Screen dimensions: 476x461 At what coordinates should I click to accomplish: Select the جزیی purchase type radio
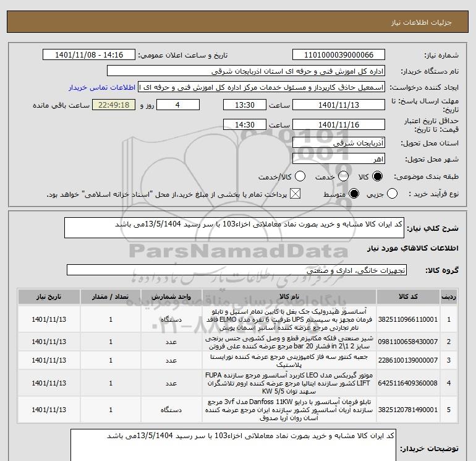click(x=392, y=194)
